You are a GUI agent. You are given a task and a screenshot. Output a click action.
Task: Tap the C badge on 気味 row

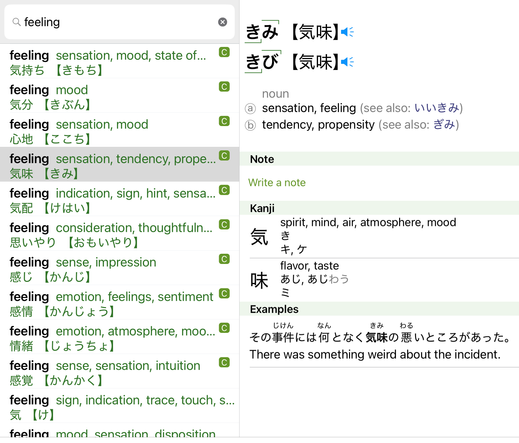click(224, 156)
